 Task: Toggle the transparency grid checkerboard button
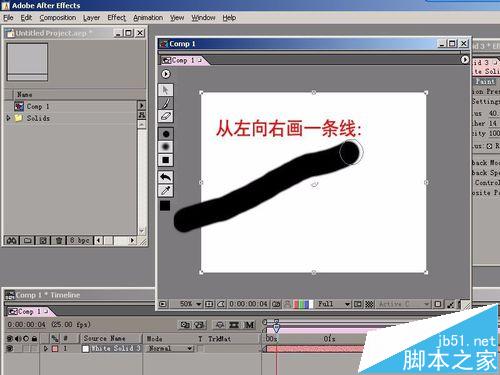click(369, 304)
